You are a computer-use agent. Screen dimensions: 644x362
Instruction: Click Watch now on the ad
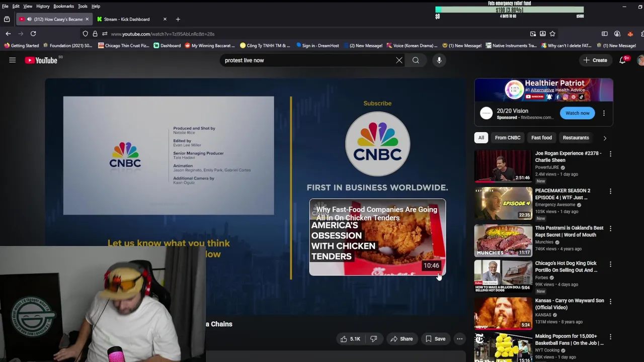[578, 113]
